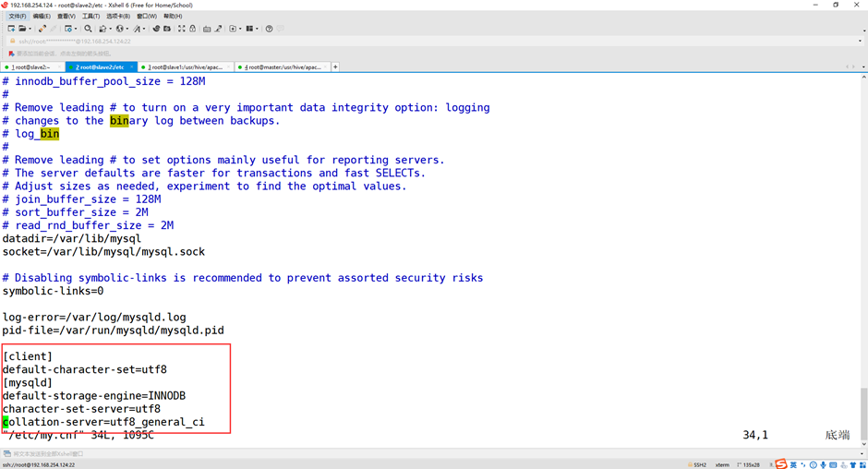The height and width of the screenshot is (469, 868).
Task: Click the Find magnifier icon
Action: [88, 29]
